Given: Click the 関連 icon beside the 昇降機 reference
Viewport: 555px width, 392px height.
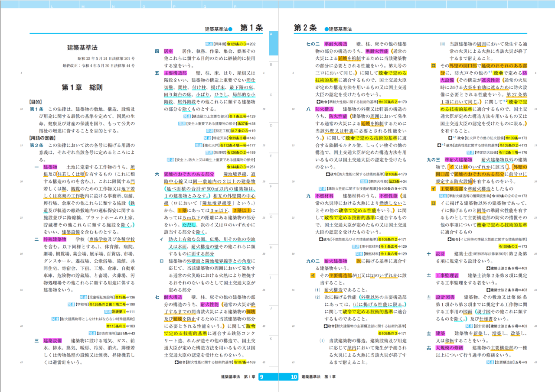Looking at the screenshot, I should [x=209, y=43].
